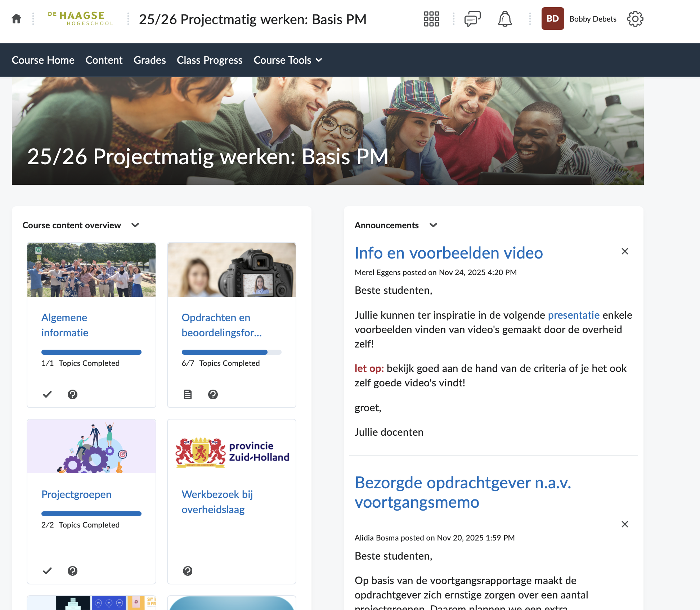700x610 pixels.
Task: Click the question mark on Algemene informatie card
Action: pyautogui.click(x=72, y=394)
